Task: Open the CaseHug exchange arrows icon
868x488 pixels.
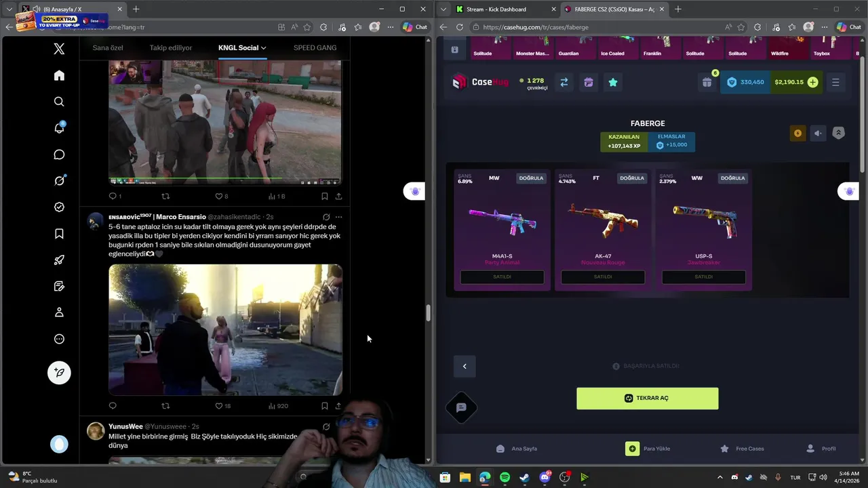Action: tap(564, 82)
